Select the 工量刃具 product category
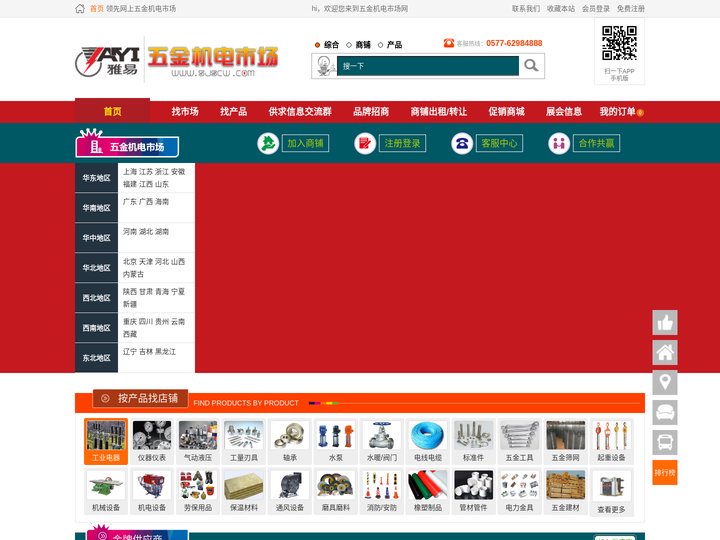 point(244,441)
